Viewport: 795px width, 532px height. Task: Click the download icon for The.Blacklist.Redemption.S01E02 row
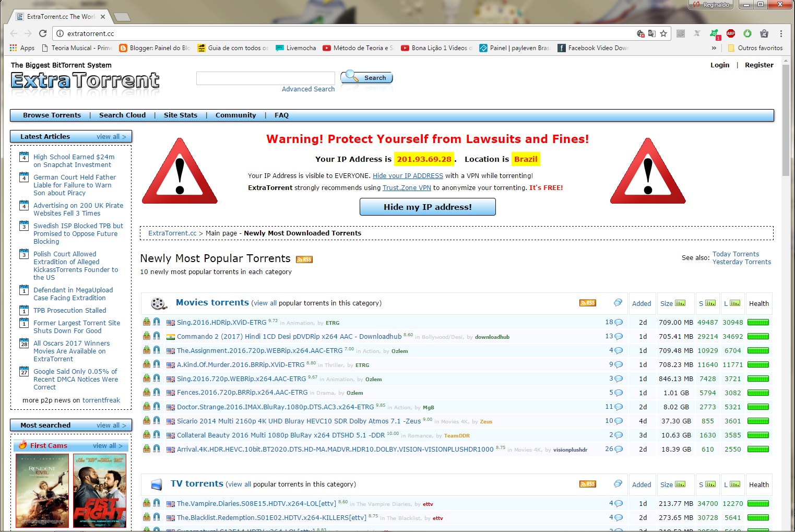pos(147,517)
